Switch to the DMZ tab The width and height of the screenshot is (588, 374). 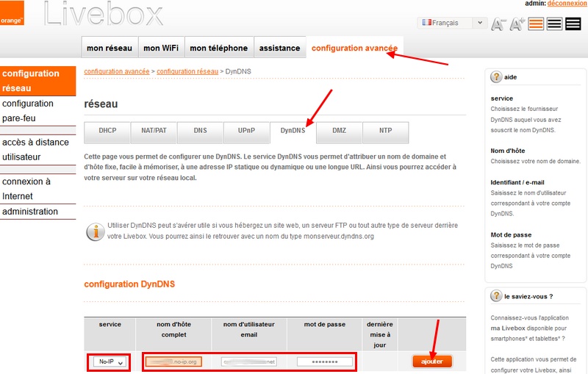[x=339, y=131]
